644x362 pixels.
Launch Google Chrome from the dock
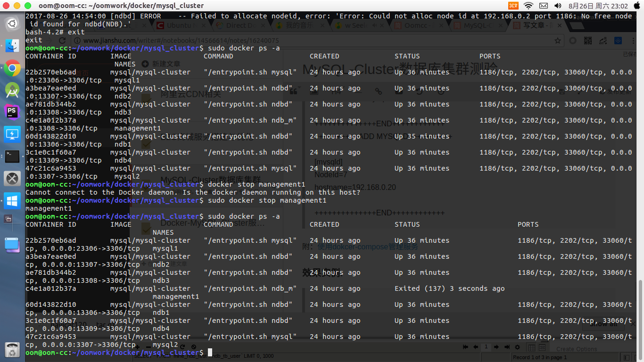tap(12, 68)
